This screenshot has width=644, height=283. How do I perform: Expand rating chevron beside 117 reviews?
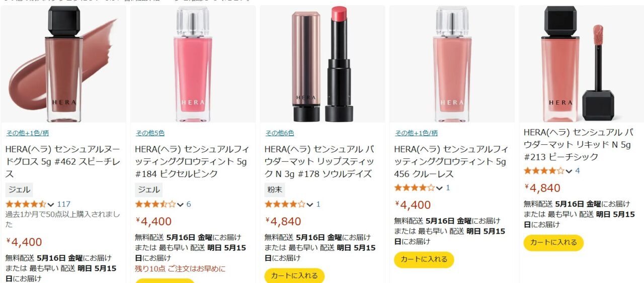50,204
